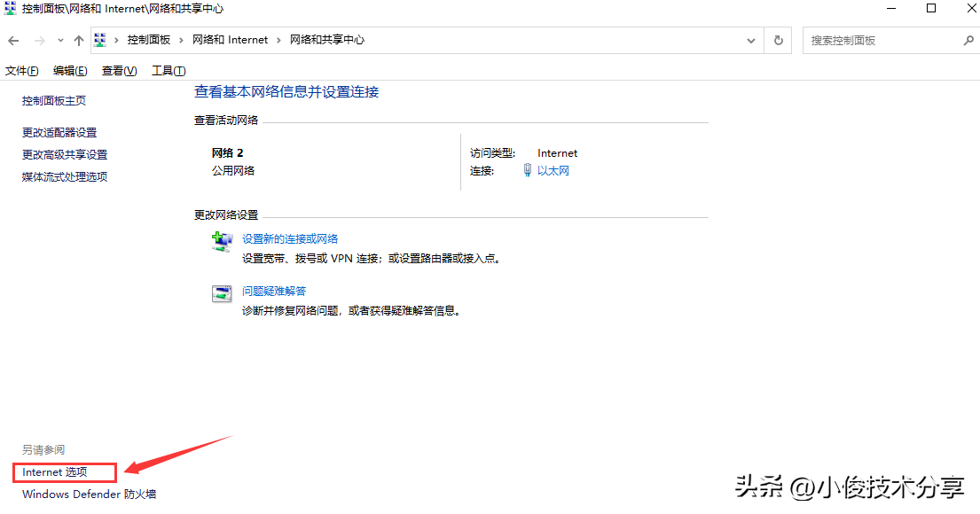Open the 查看(V) menu
980x514 pixels.
point(119,71)
